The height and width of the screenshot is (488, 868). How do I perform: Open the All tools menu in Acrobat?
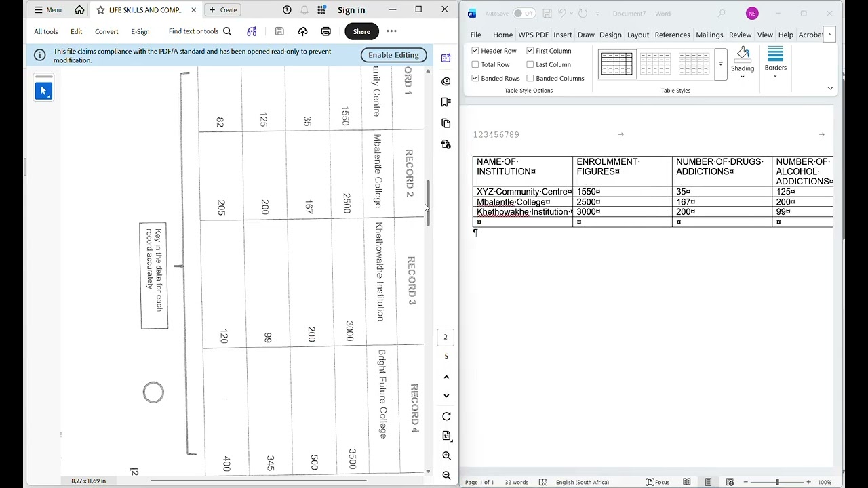pos(46,31)
